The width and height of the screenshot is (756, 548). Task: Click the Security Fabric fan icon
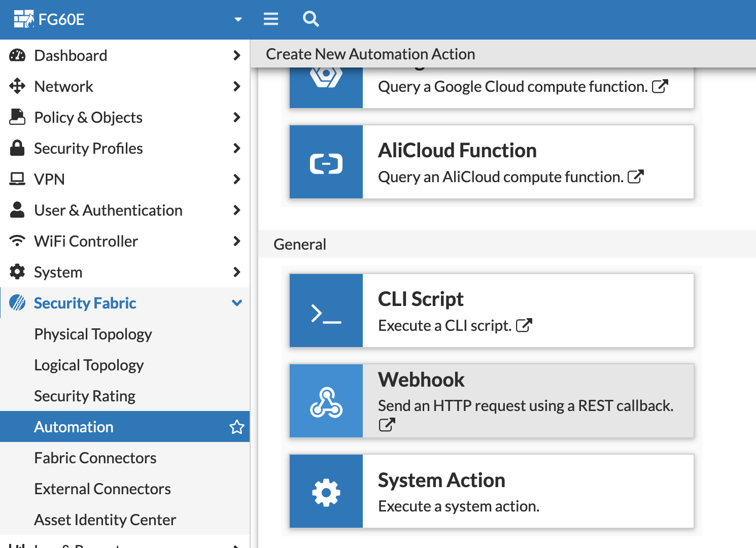(x=17, y=302)
